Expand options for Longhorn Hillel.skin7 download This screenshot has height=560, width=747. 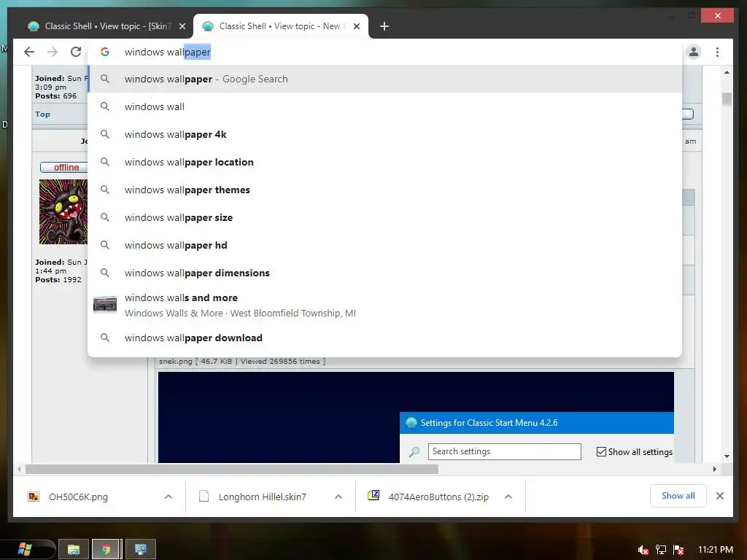click(x=338, y=497)
